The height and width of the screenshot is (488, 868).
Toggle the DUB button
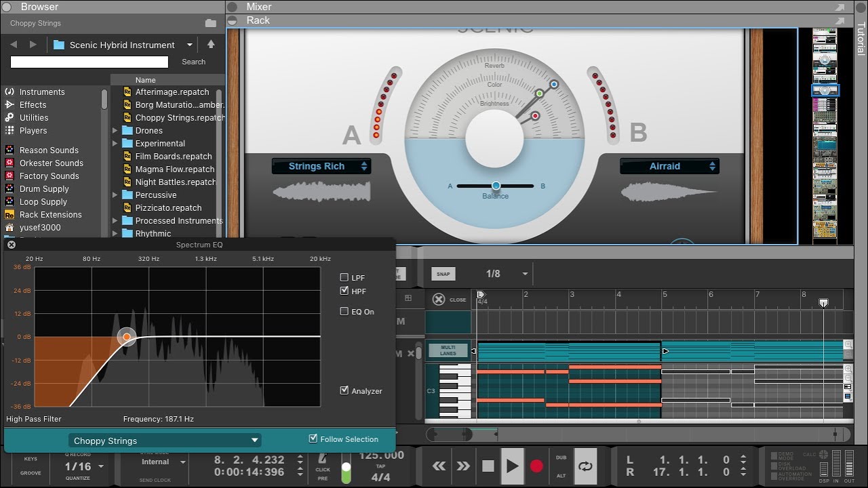pyautogui.click(x=561, y=457)
